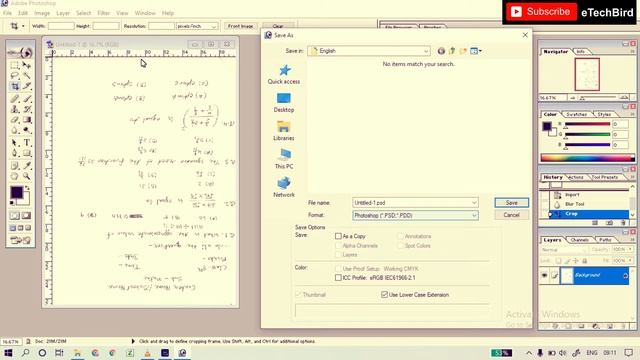The height and width of the screenshot is (360, 640).
Task: Open the layer Fill dropdown
Action: pos(631,260)
